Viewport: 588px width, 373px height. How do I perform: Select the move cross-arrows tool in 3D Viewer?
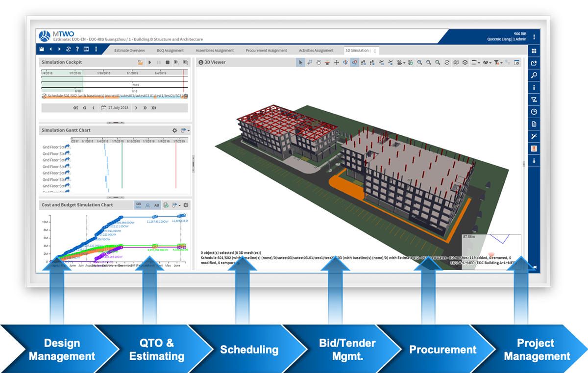click(336, 62)
